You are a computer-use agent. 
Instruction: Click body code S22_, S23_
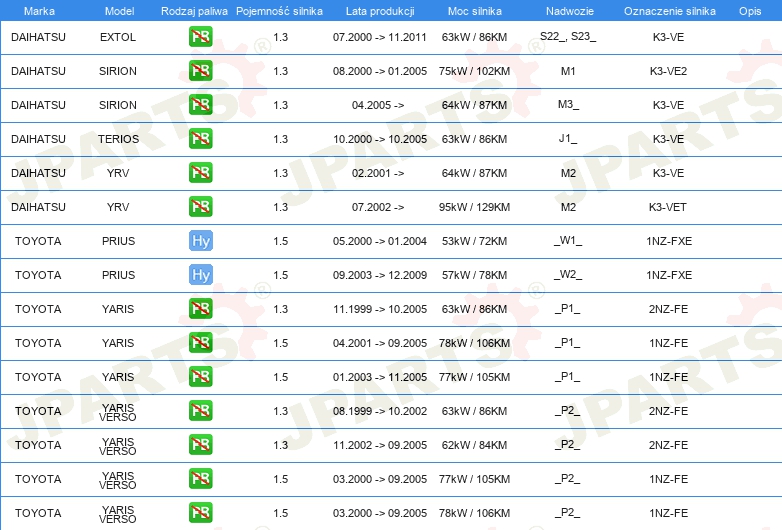(568, 36)
